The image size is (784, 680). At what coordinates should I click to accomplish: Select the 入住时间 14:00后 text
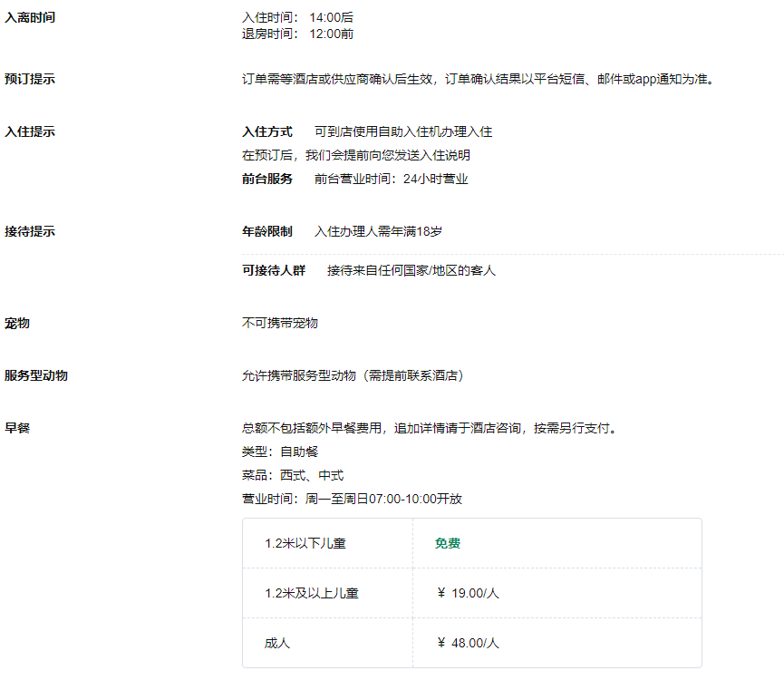pos(297,17)
